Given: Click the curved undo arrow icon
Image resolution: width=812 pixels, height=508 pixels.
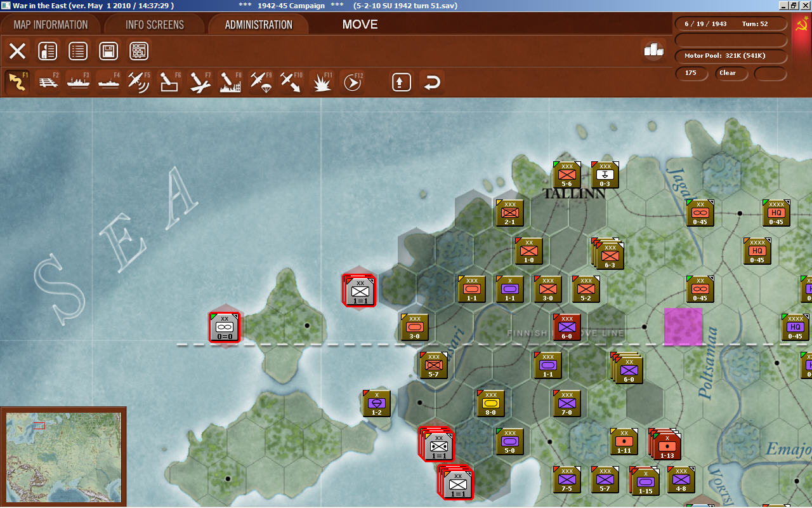Looking at the screenshot, I should click(x=432, y=83).
